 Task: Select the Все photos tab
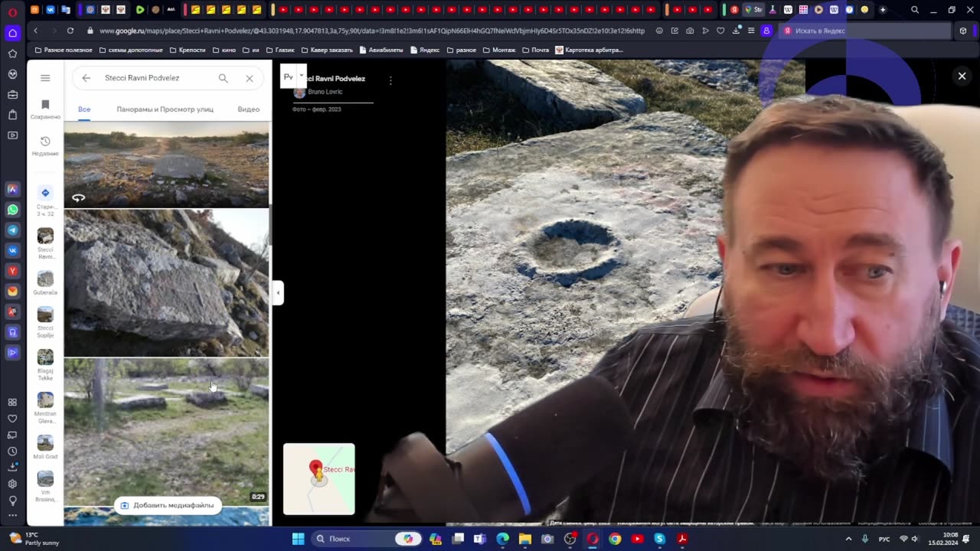pyautogui.click(x=84, y=109)
